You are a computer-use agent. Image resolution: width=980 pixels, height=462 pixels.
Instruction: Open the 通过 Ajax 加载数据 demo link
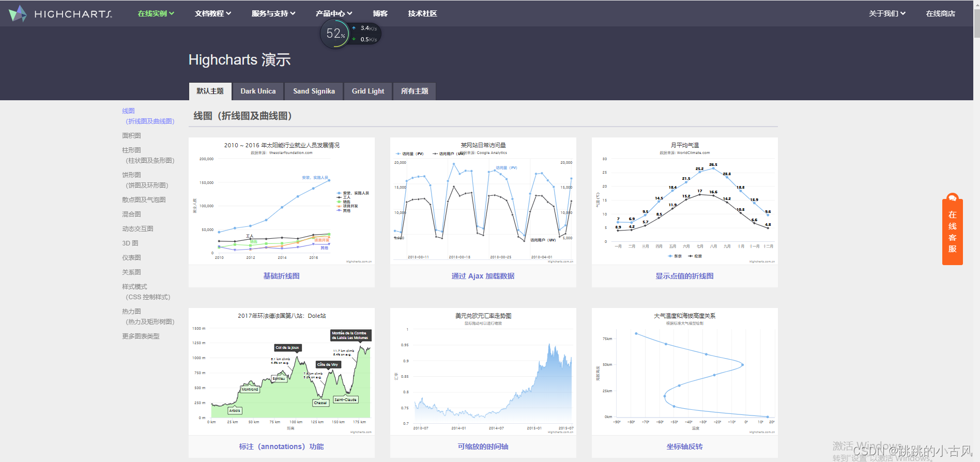tap(483, 276)
